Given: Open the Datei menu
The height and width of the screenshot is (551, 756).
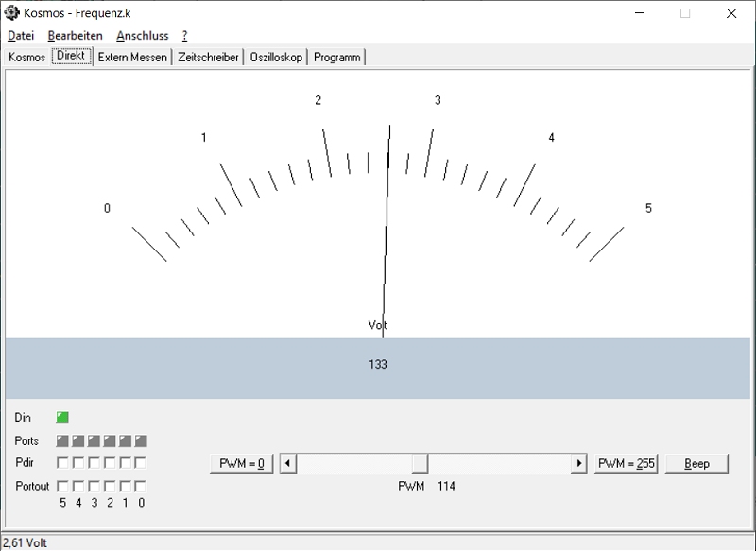Looking at the screenshot, I should point(20,36).
